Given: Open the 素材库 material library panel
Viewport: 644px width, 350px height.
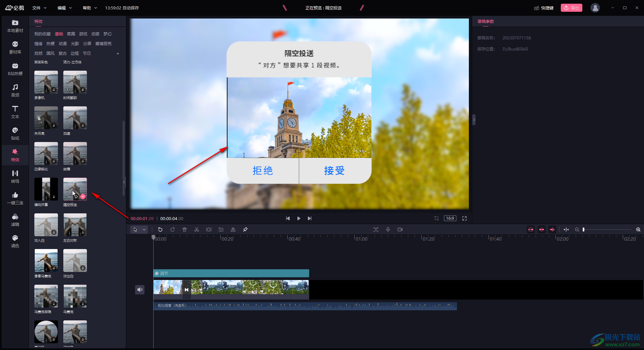Looking at the screenshot, I should tap(15, 48).
